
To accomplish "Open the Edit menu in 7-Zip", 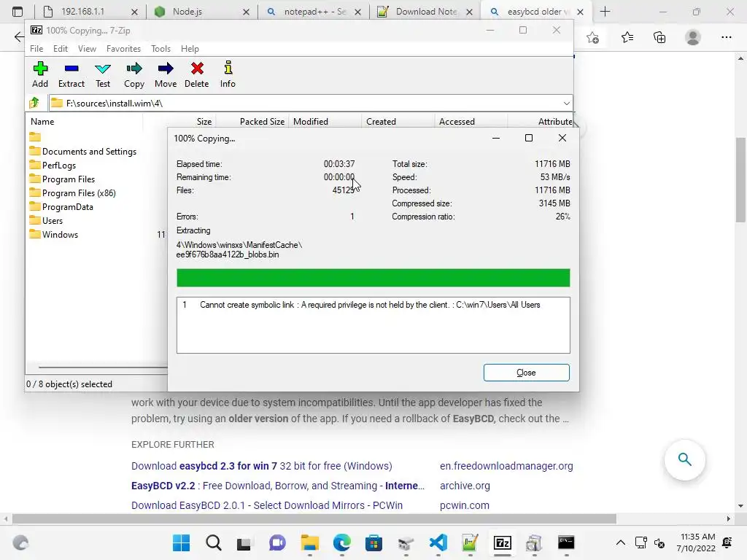I will 60,49.
